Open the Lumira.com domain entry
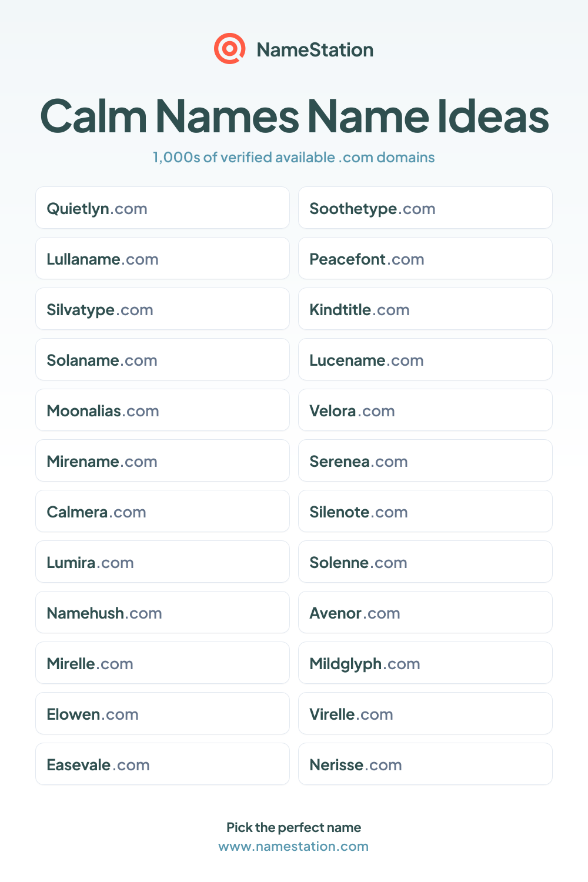The image size is (588, 882). click(162, 562)
